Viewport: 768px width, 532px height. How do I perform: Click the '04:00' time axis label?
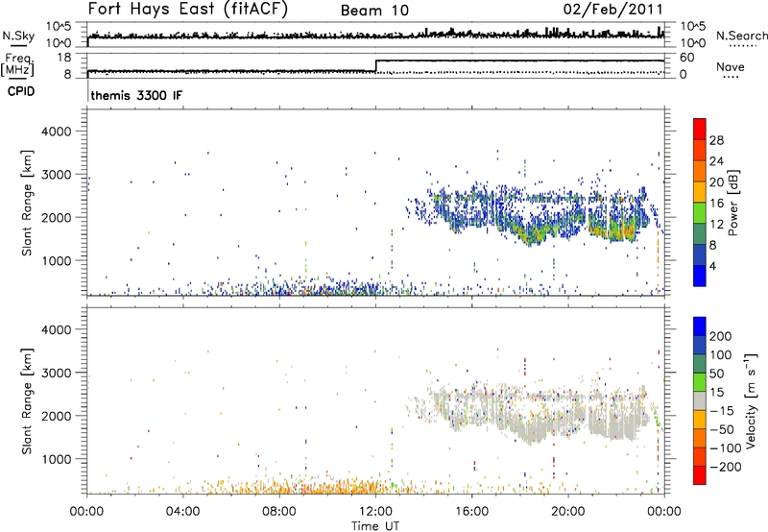(x=182, y=512)
